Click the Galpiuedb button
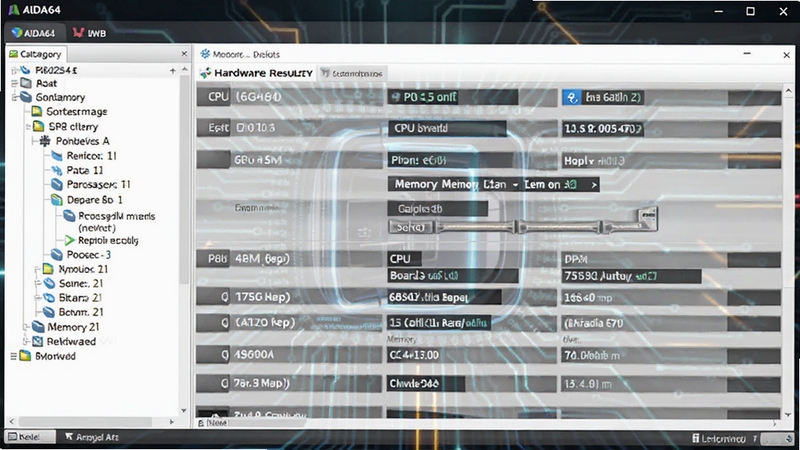800x450 pixels. click(x=437, y=209)
